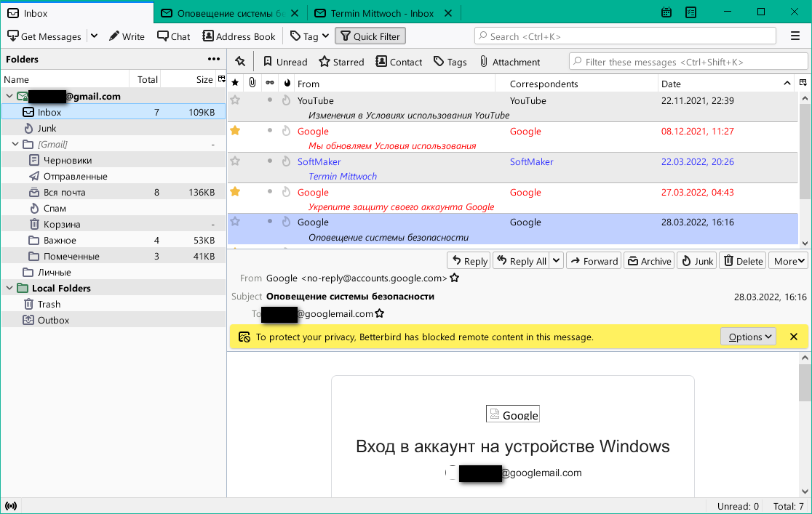Screen dimensions: 812x514
Task: Switch to the Inbox tab
Action: 77,14
